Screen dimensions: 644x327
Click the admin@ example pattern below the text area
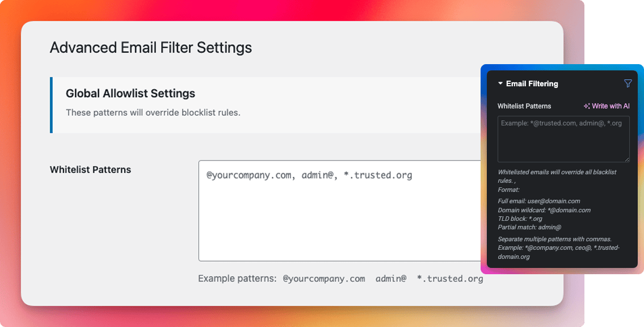pyautogui.click(x=391, y=279)
